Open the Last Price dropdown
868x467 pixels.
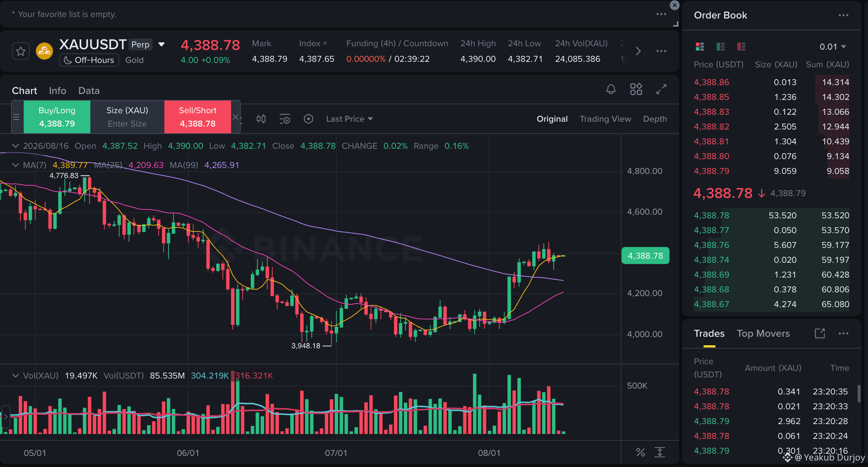click(x=349, y=119)
